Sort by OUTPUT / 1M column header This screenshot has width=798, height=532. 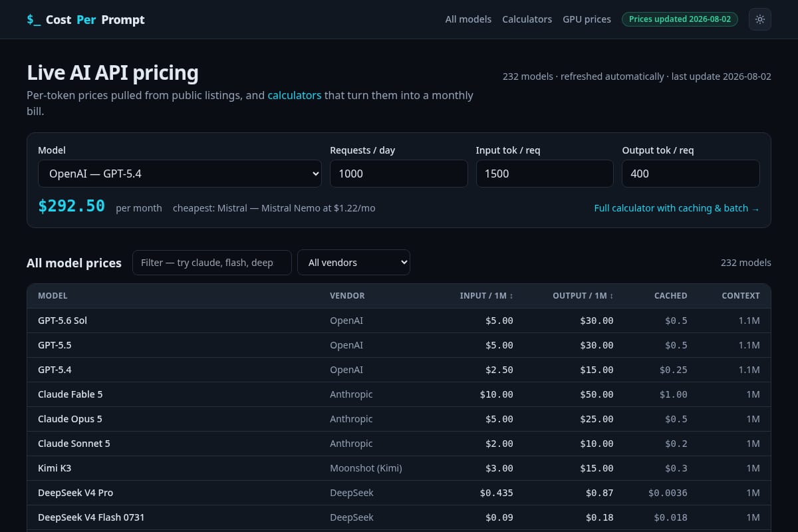583,296
